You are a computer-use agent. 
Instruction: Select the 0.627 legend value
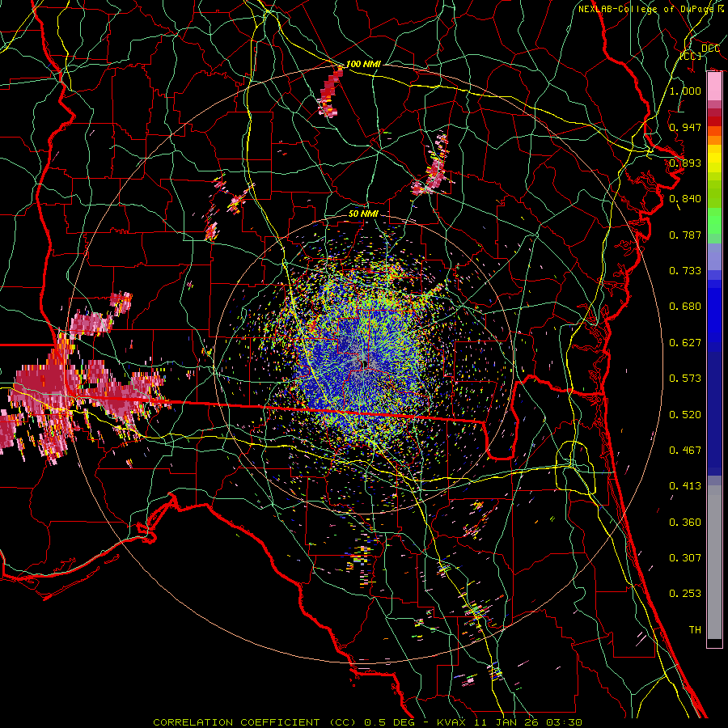685,343
